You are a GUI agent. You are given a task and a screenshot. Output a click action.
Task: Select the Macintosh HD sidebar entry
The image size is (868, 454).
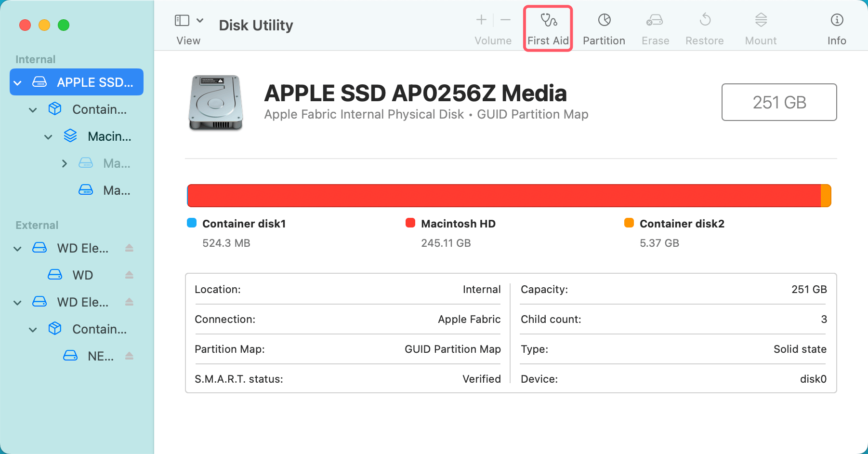click(x=109, y=136)
